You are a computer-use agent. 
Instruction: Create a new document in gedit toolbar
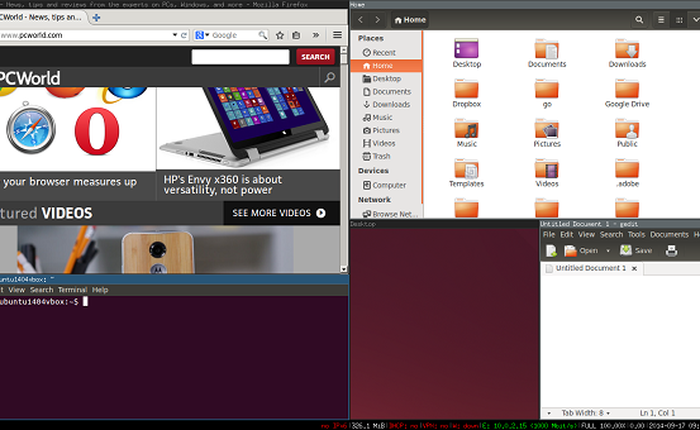tap(551, 250)
